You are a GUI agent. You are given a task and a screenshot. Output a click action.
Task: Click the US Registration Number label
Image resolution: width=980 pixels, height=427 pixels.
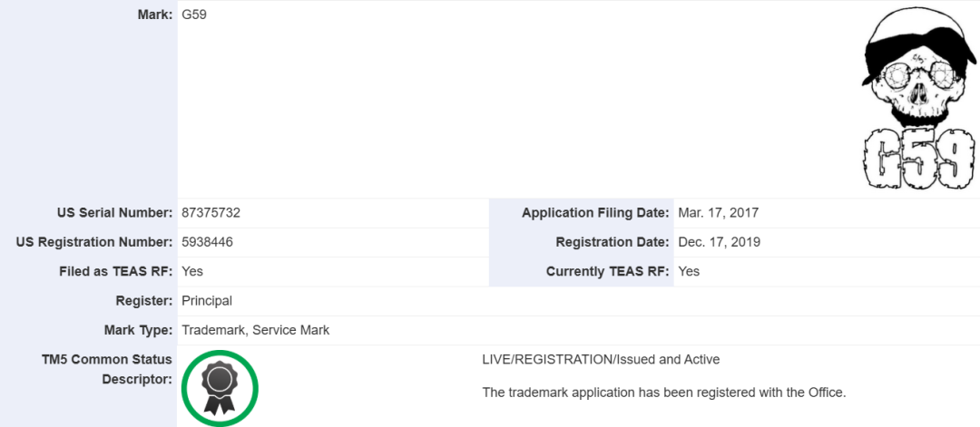[94, 242]
